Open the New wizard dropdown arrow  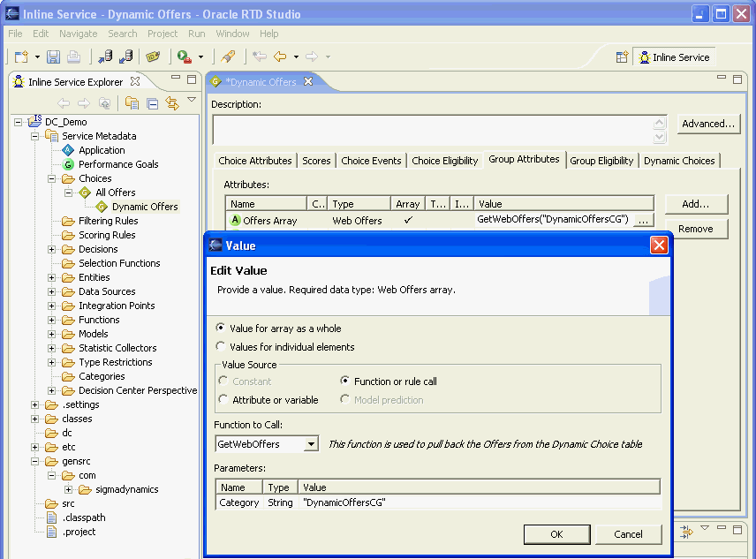[37, 57]
